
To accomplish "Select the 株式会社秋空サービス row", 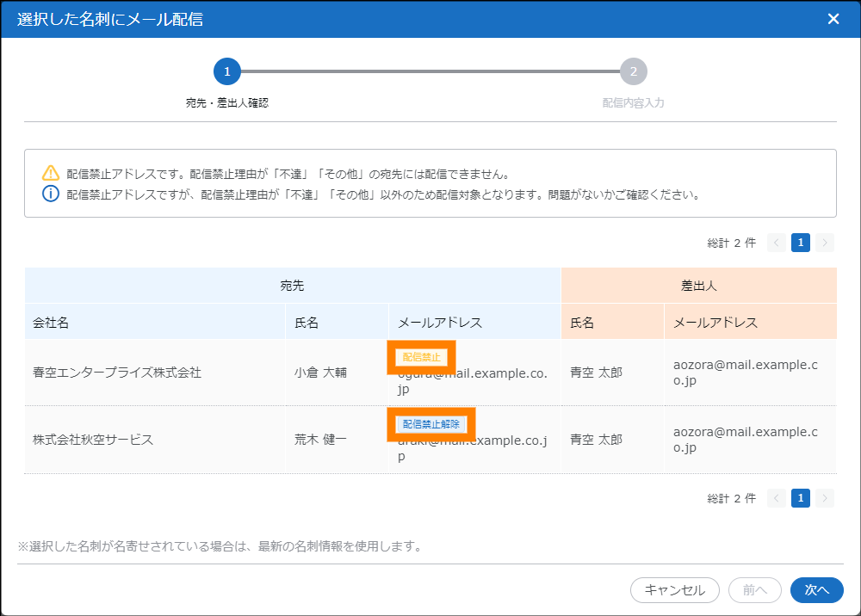I will (93, 440).
